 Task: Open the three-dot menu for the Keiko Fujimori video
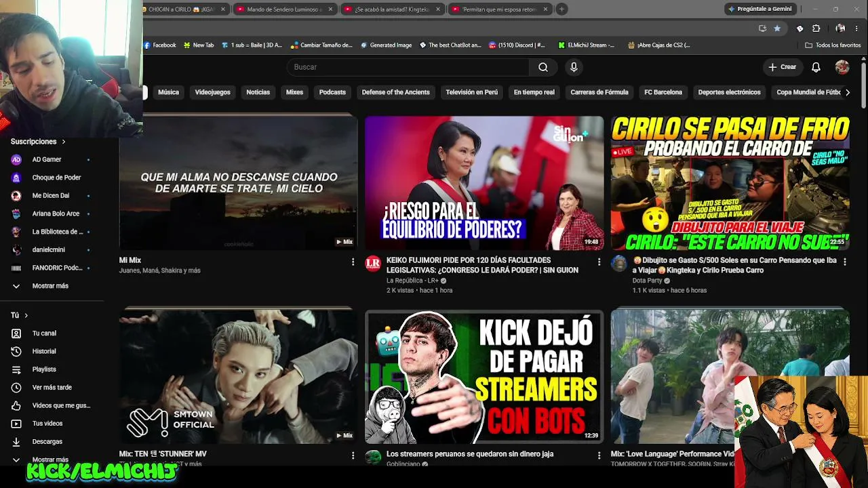click(x=599, y=262)
